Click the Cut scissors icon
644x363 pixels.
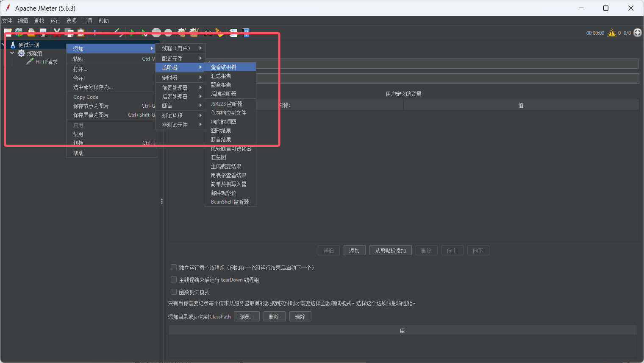coord(57,33)
